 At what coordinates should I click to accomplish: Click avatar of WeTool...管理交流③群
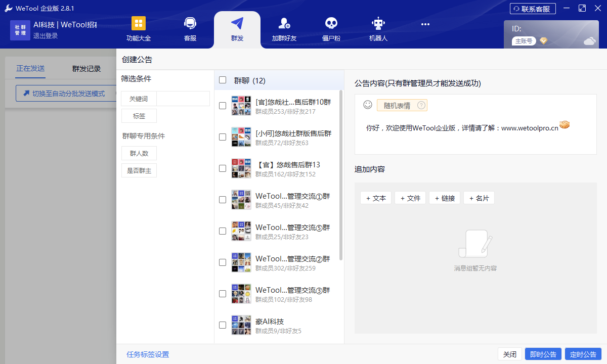tap(241, 294)
